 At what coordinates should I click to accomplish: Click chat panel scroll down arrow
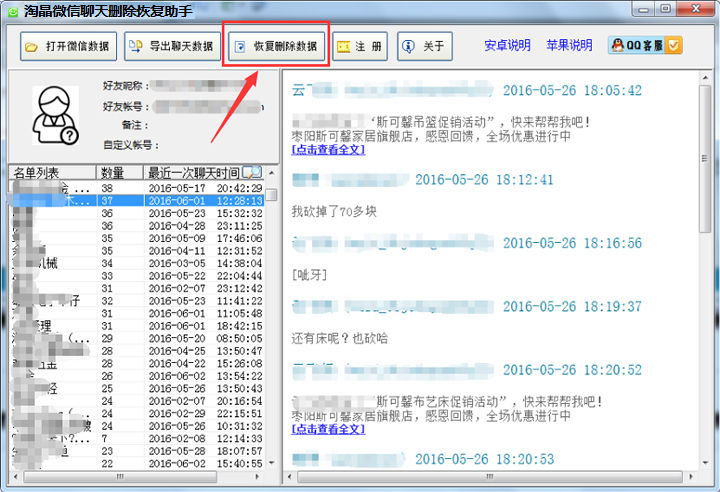tap(705, 463)
